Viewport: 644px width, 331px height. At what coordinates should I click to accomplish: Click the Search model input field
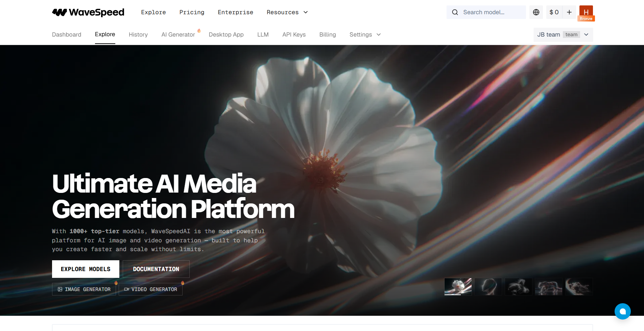[x=492, y=12]
